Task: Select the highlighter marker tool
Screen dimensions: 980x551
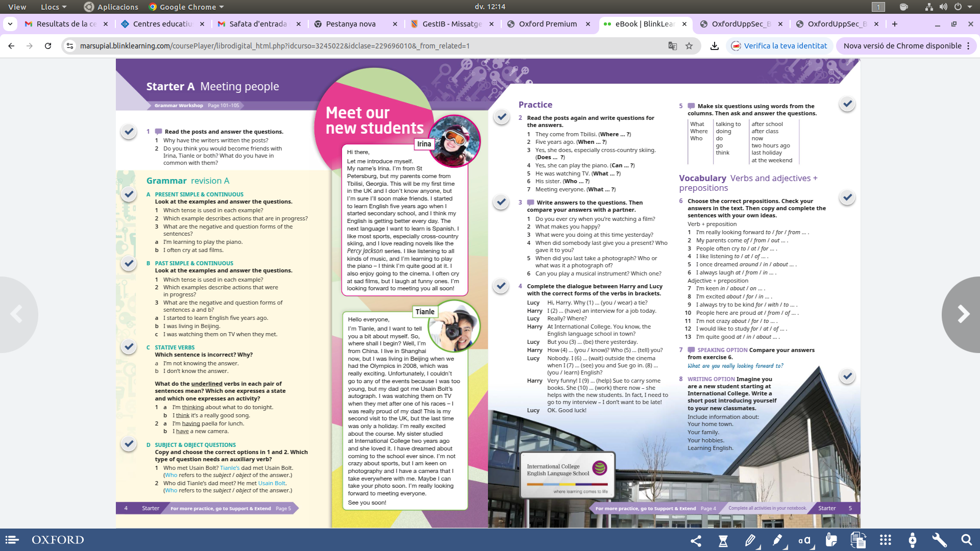Action: click(x=777, y=540)
